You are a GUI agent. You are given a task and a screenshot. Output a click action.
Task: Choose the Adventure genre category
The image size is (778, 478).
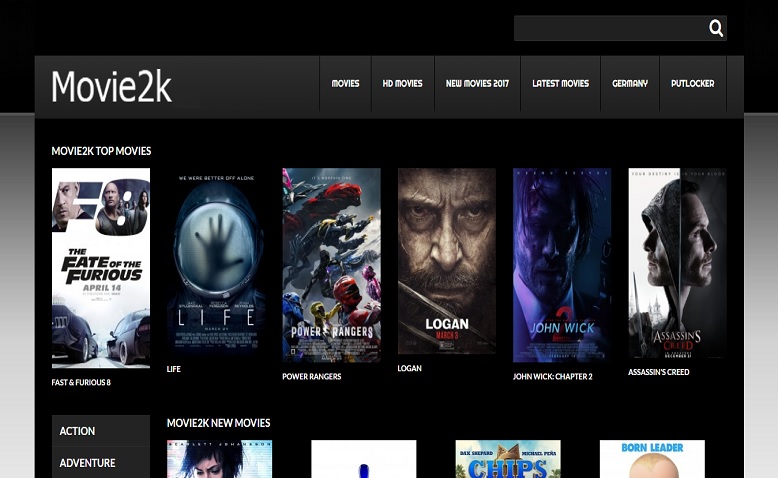(x=87, y=463)
